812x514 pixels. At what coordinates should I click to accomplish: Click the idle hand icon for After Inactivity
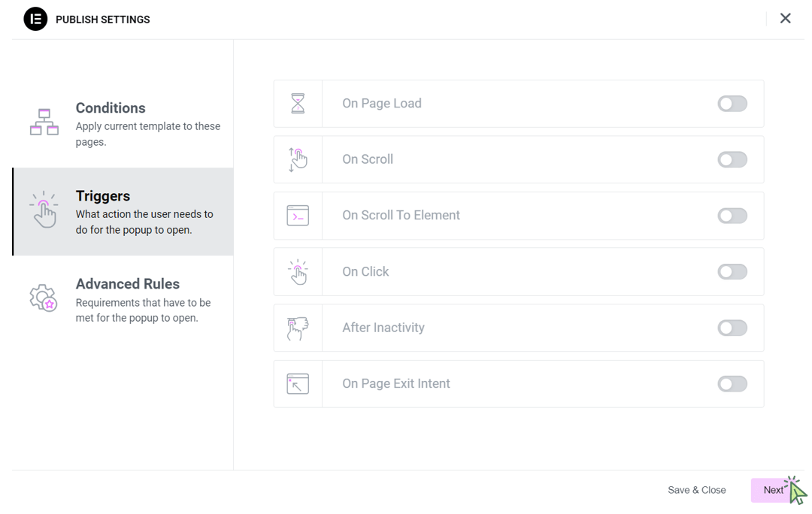pos(298,328)
